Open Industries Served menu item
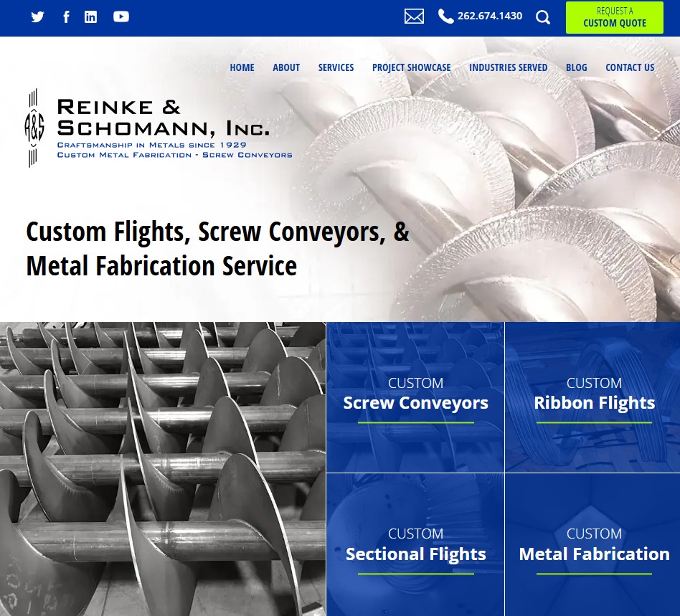The width and height of the screenshot is (680, 616). [x=509, y=67]
